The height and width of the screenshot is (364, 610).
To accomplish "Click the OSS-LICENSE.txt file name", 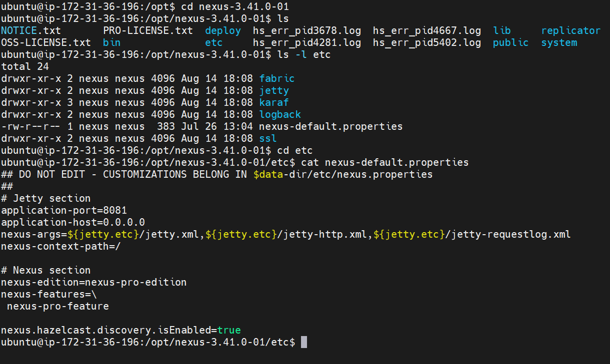I will coord(46,42).
